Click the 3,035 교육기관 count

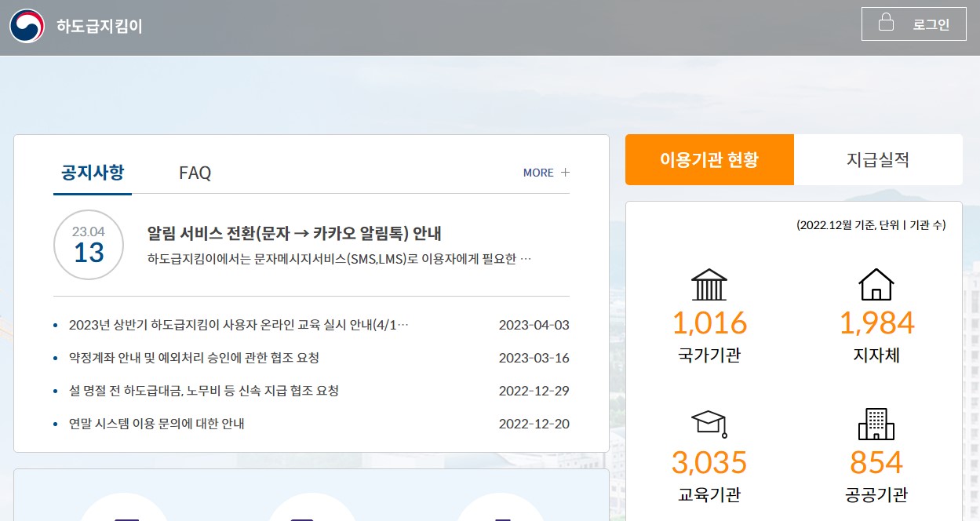(x=709, y=462)
